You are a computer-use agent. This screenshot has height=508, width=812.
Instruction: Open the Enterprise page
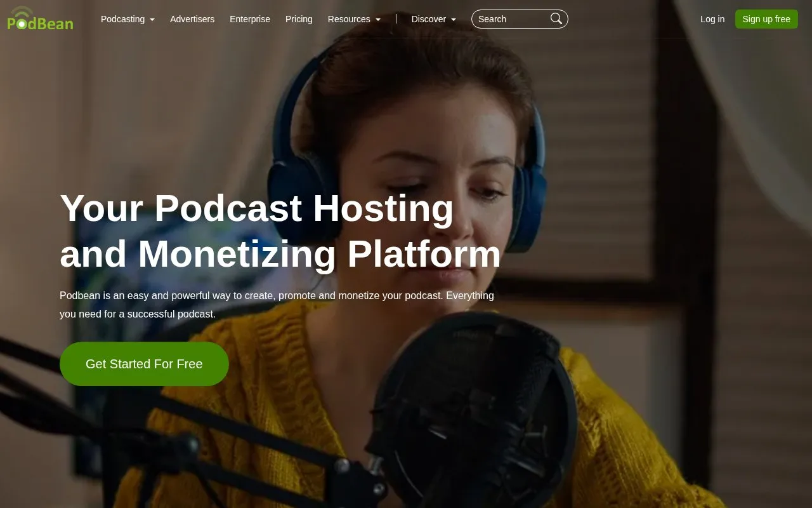250,19
